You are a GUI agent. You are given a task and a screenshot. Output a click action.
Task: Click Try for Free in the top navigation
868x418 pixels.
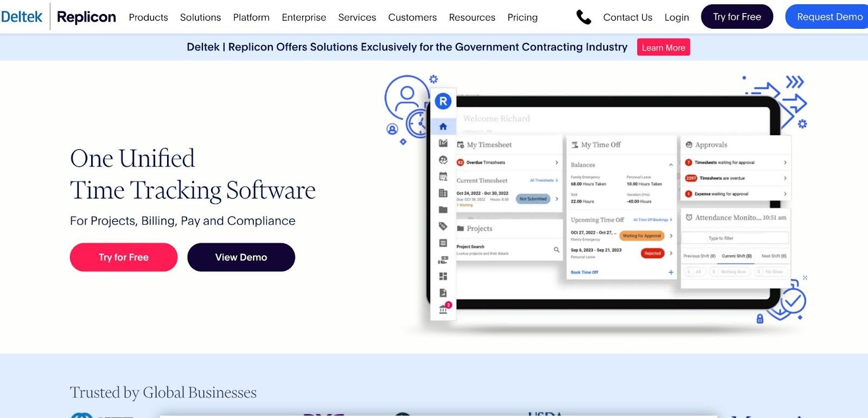[737, 17]
